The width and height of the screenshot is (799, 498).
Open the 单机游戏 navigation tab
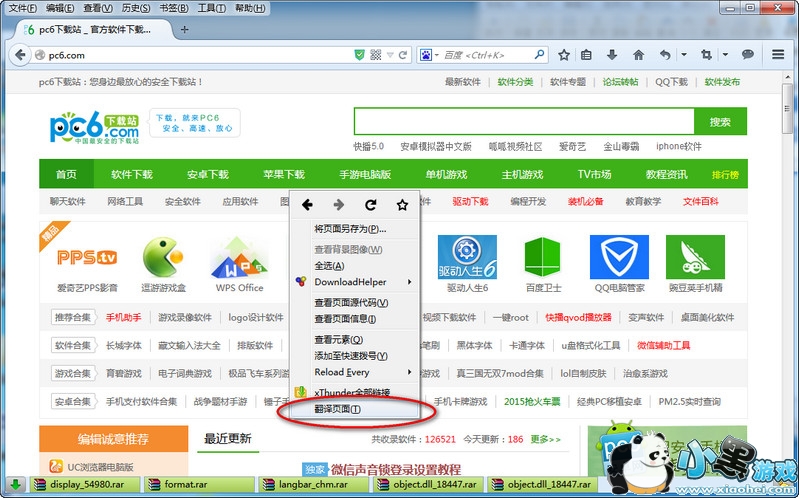point(446,174)
